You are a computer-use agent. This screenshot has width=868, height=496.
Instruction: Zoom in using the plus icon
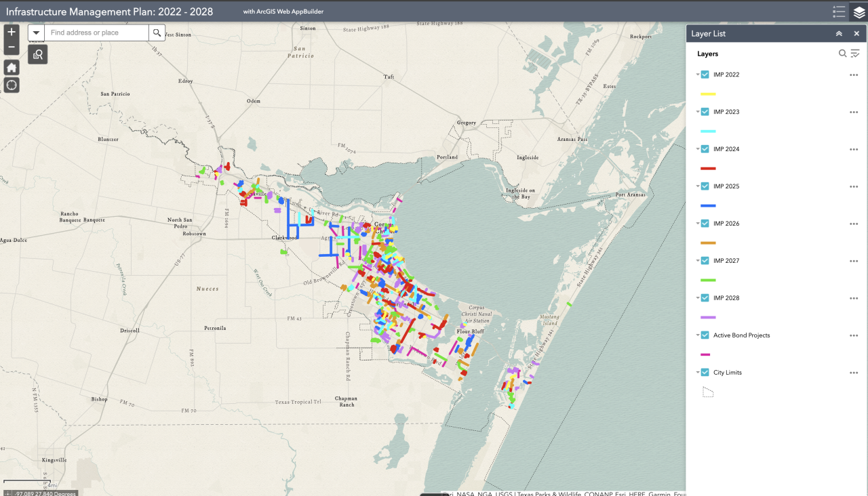pos(11,31)
